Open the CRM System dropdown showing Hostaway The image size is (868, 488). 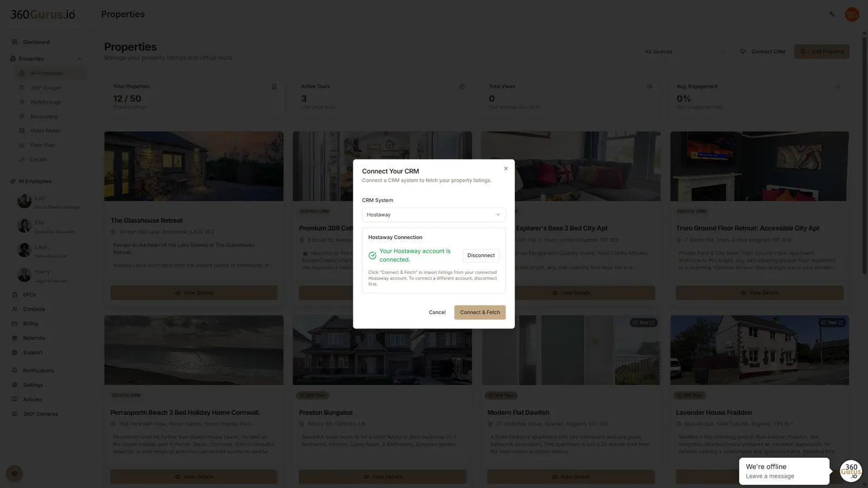[433, 215]
